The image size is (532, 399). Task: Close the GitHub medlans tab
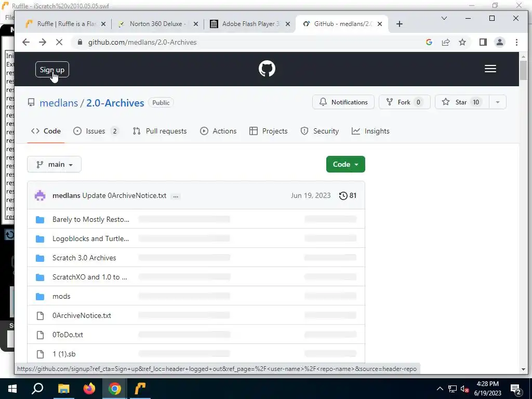click(380, 24)
